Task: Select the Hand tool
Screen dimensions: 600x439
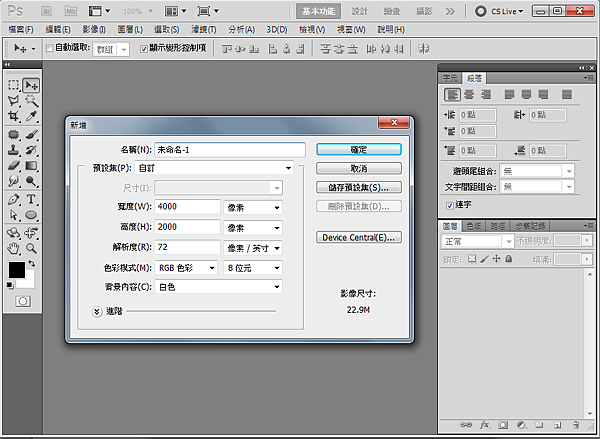Action: (x=14, y=247)
